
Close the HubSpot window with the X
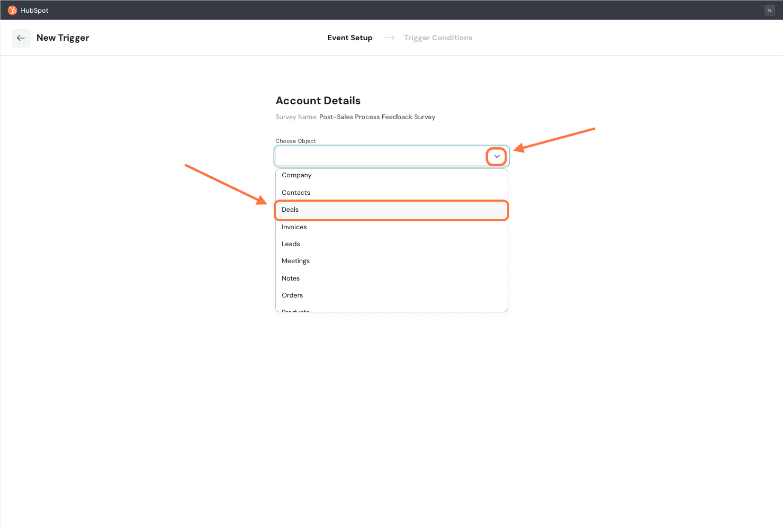click(769, 11)
